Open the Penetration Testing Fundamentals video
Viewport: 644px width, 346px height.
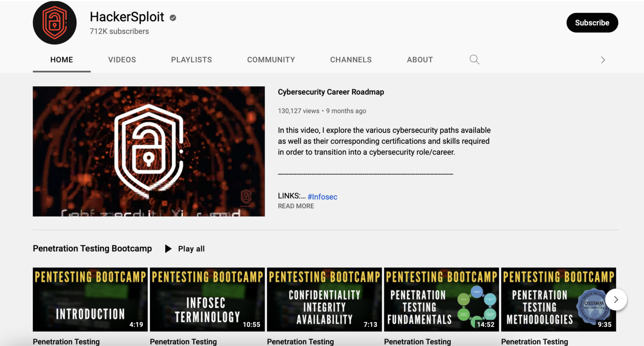point(441,299)
